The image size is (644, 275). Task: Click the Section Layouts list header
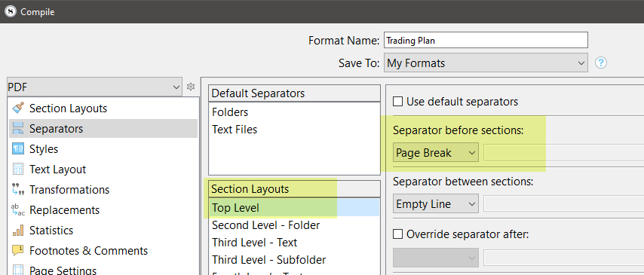point(295,189)
